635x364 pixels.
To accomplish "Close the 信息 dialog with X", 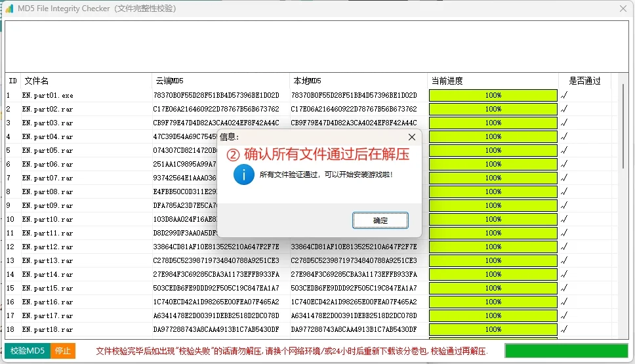I will pyautogui.click(x=411, y=137).
